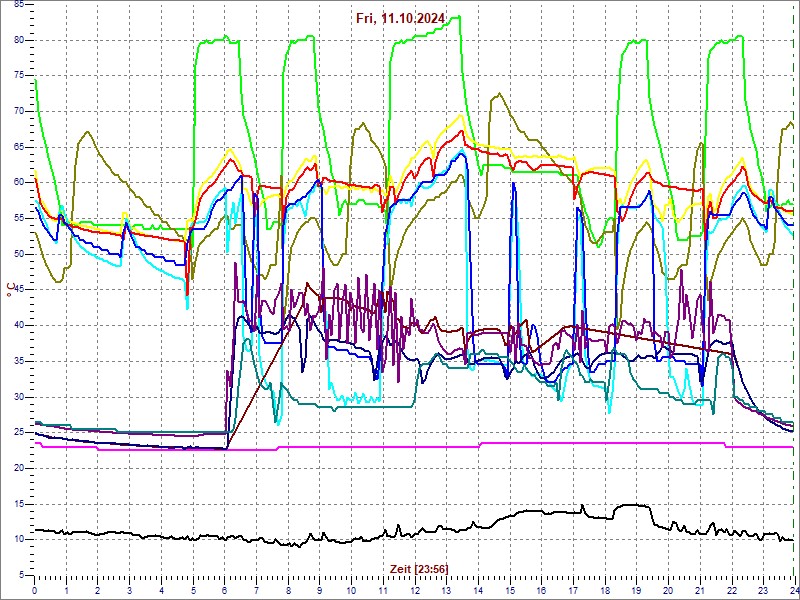The height and width of the screenshot is (600, 800).
Task: Click the chart date title Fri, 11.10.2024
Action: [401, 19]
